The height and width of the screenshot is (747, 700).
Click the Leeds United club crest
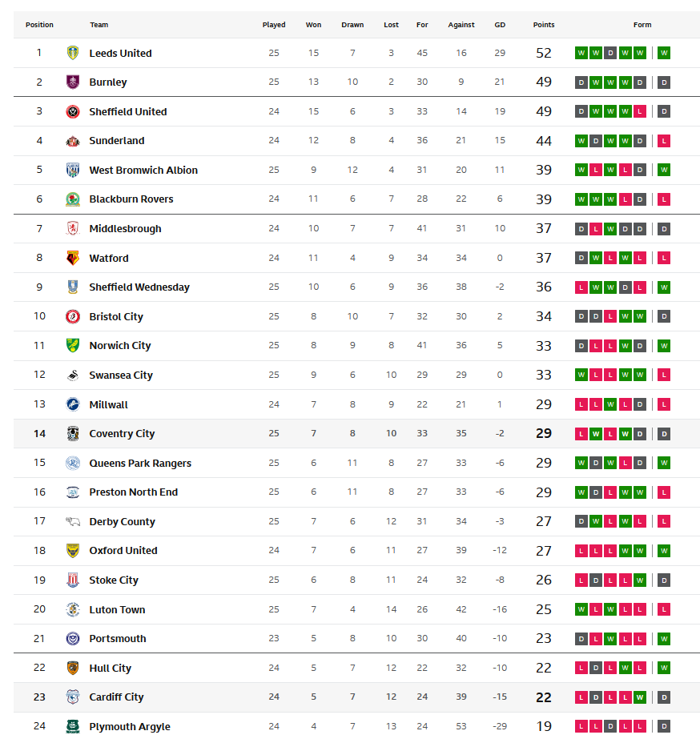tap(73, 53)
